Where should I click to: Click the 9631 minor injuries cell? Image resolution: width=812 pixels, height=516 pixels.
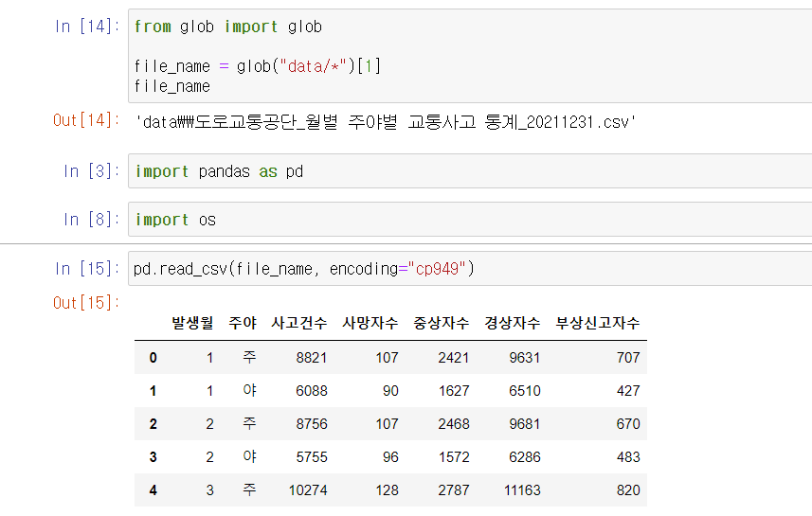524,358
